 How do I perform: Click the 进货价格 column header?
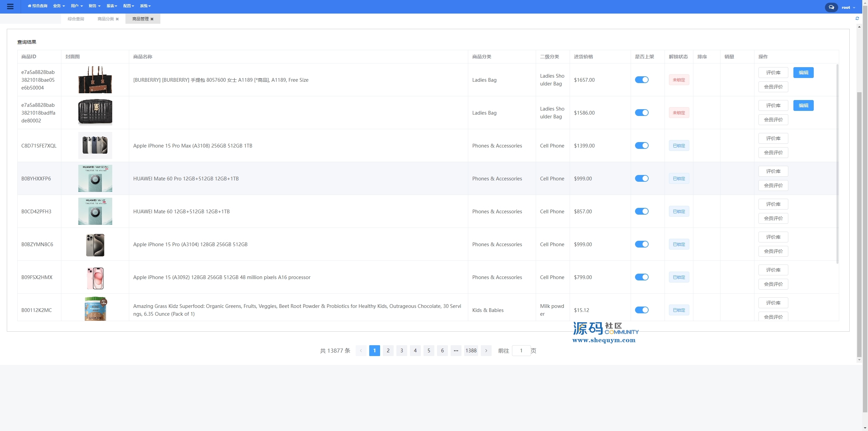pyautogui.click(x=584, y=57)
